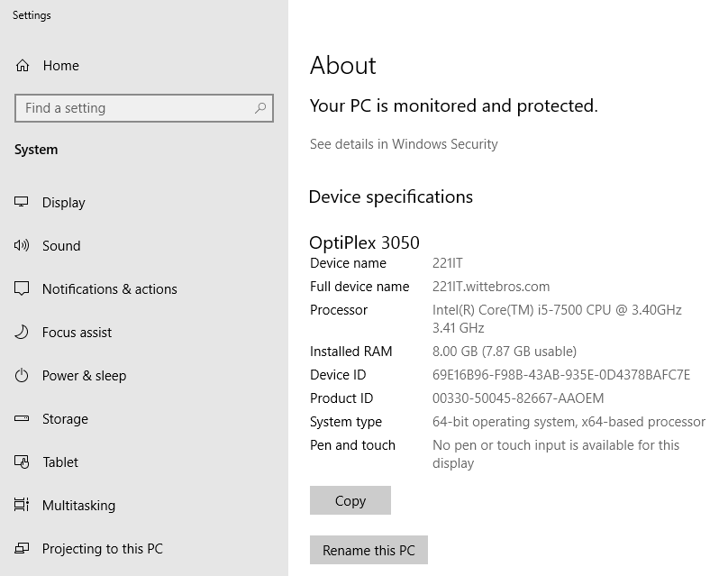Click the 64-bit operating system value

click(569, 421)
